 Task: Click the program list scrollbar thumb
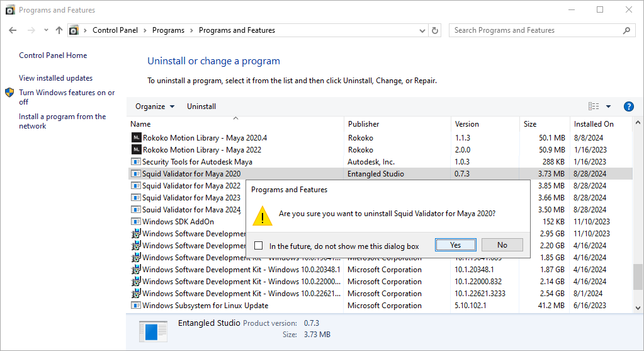(638, 277)
